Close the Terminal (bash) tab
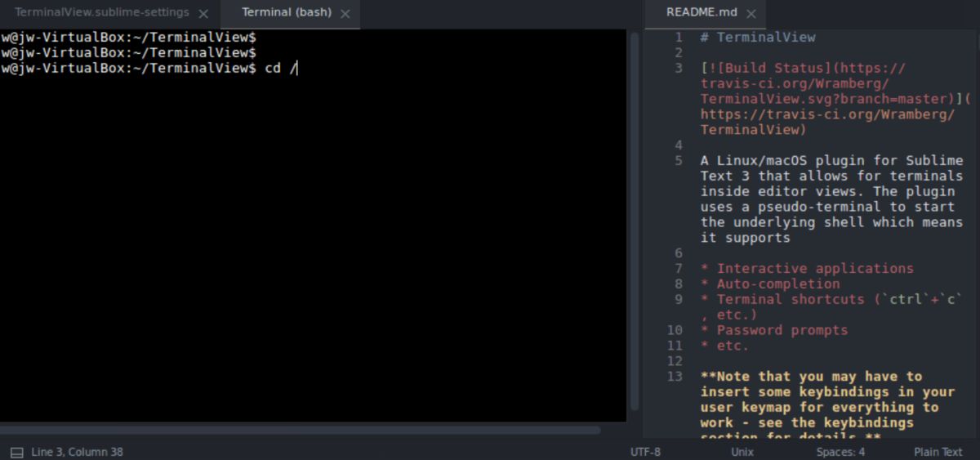This screenshot has width=980, height=460. point(345,14)
